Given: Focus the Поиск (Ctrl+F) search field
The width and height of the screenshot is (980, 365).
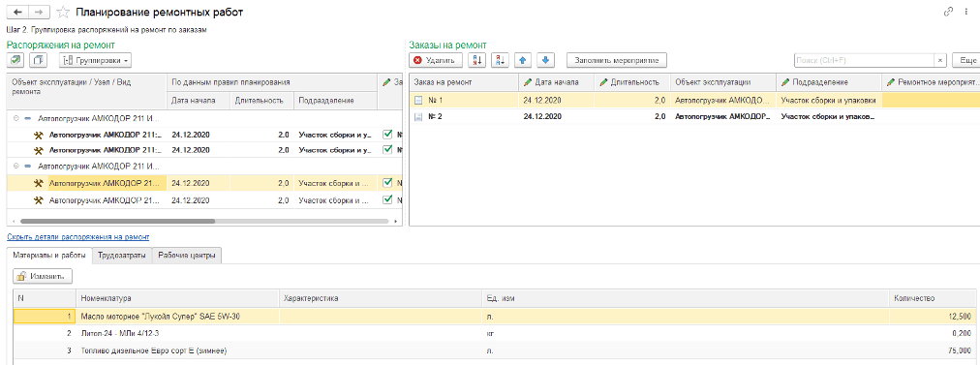Looking at the screenshot, I should 865,60.
